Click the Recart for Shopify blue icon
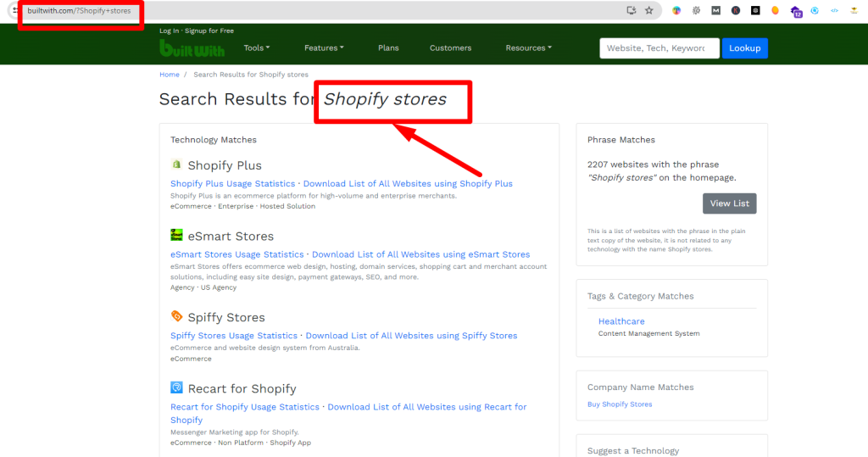Screen dimensions: 868x457 (176, 387)
